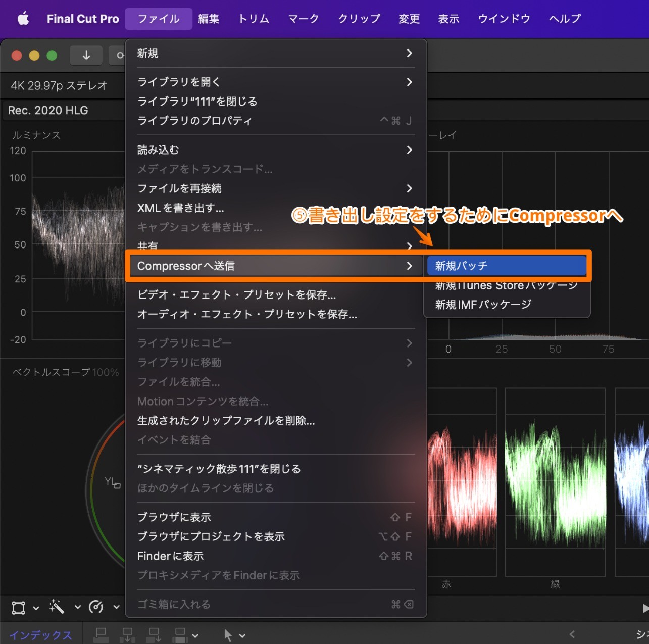This screenshot has height=644, width=649.
Task: Open the 表示 menu
Action: [448, 19]
